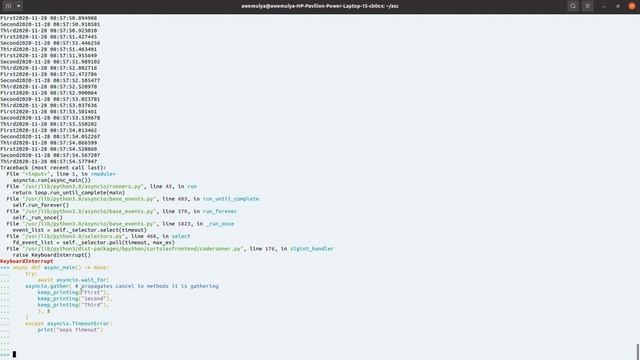Click "line 468" in the traceback
The image size is (640, 360).
[144, 236]
